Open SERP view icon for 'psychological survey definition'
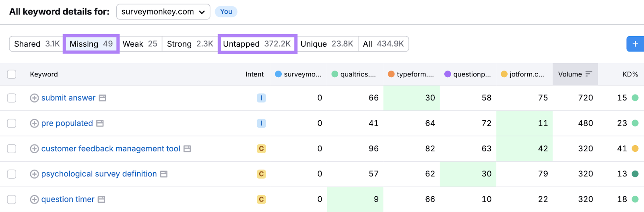This screenshot has width=644, height=212. (x=164, y=174)
